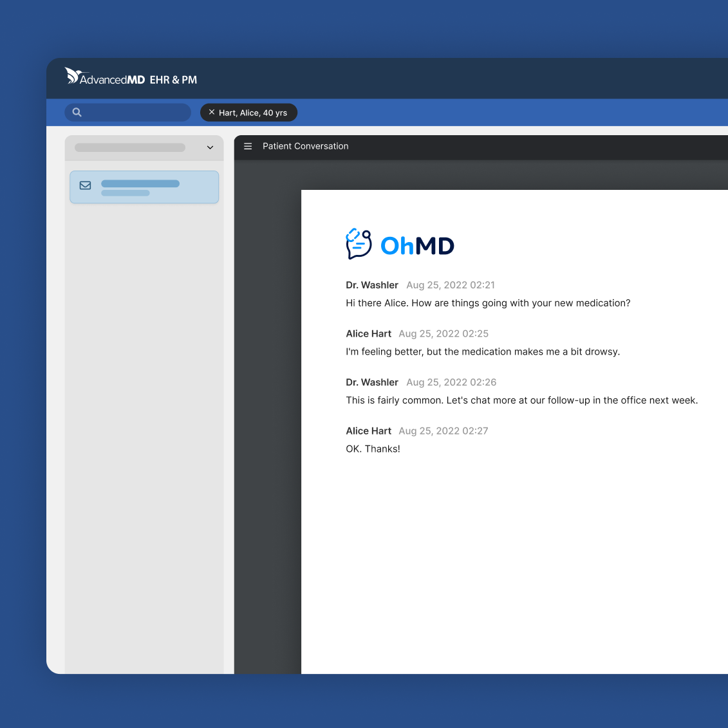
Task: Open the highlighted message item in sidebar
Action: tap(144, 187)
